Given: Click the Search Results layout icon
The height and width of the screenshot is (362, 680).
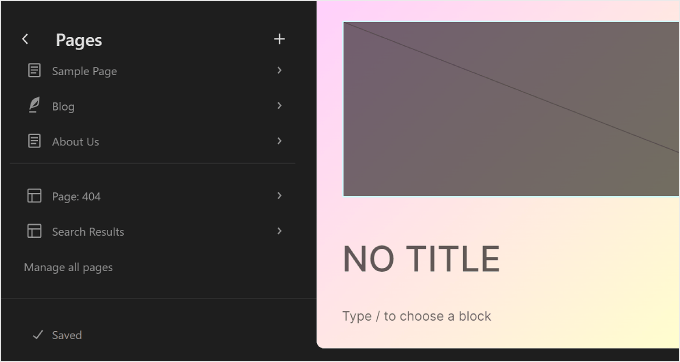Looking at the screenshot, I should tap(34, 231).
